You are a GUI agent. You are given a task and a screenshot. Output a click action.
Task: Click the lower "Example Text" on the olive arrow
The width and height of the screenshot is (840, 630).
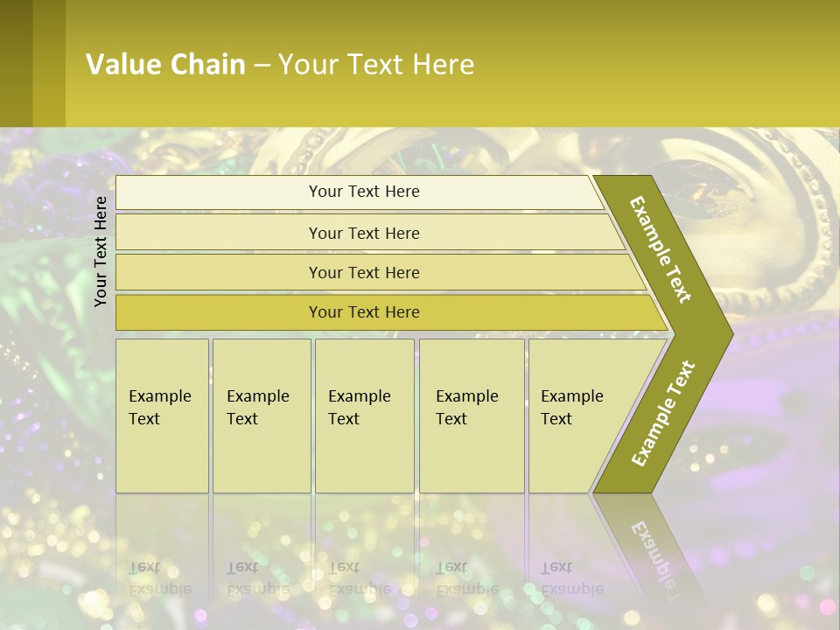coord(663,413)
